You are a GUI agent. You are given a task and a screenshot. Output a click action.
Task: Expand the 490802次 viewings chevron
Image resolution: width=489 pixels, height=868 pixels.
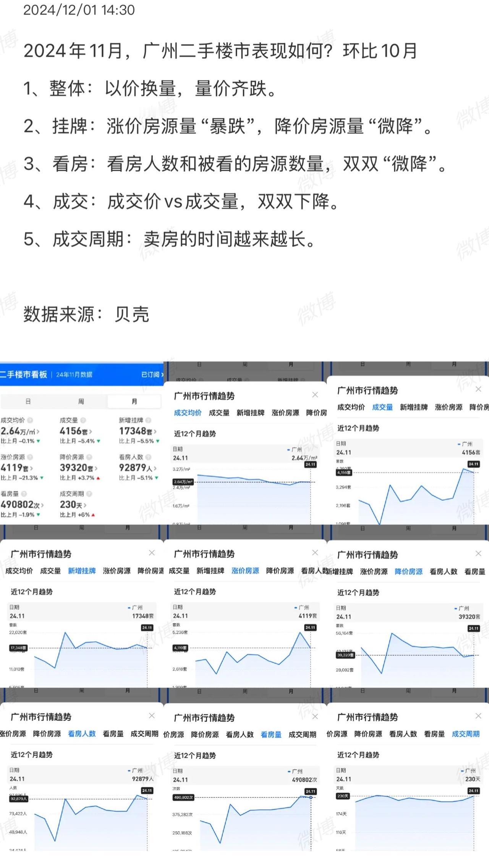tap(42, 505)
